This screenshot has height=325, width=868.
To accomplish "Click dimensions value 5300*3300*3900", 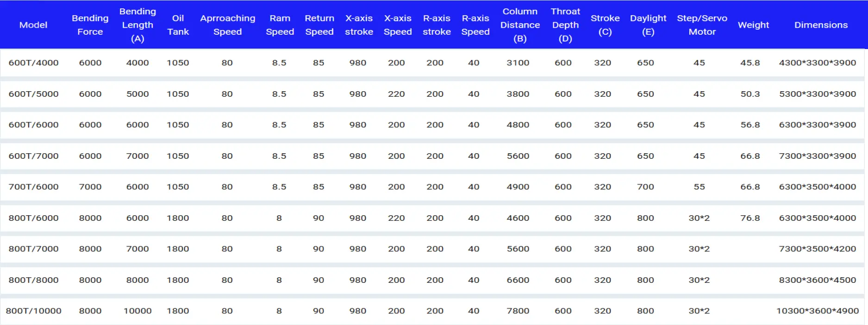I will [x=818, y=94].
